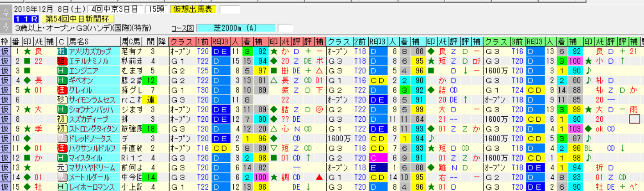Open the コース図 course map link
Image resolution: width=644 pixels, height=191 pixels.
[x=182, y=27]
